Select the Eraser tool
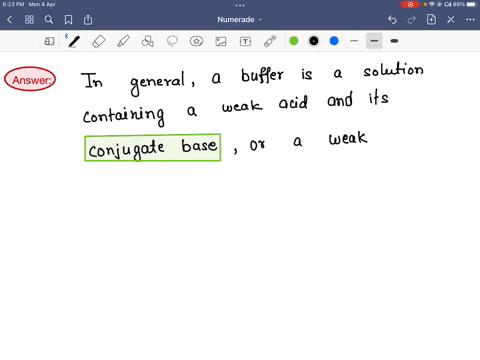Image resolution: width=480 pixels, height=360 pixels. (x=99, y=41)
